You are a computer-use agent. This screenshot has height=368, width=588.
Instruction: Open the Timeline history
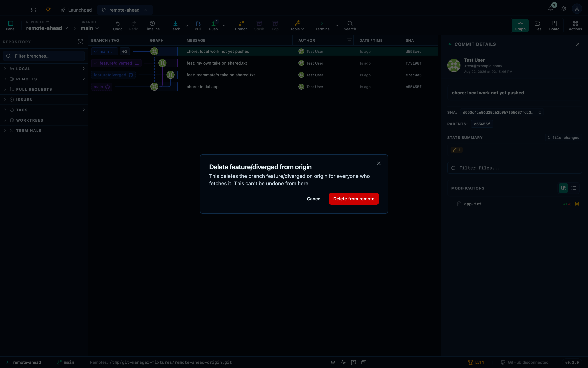pyautogui.click(x=152, y=26)
